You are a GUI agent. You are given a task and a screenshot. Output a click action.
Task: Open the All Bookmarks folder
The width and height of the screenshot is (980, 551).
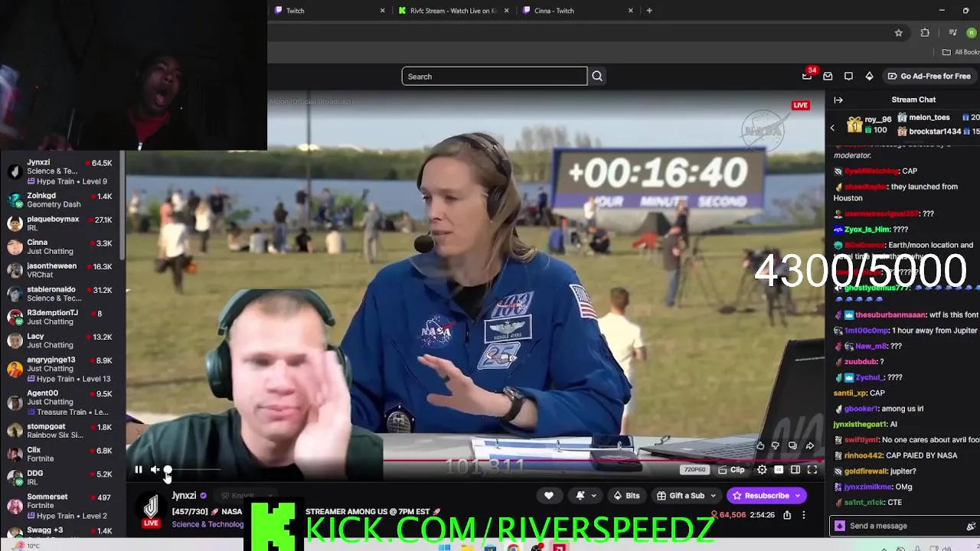pos(961,52)
